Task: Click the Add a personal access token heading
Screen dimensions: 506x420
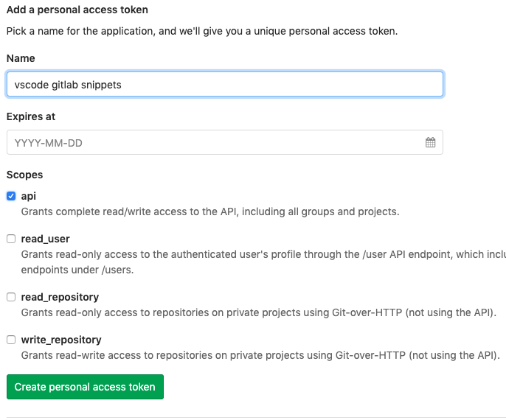Action: [77, 10]
